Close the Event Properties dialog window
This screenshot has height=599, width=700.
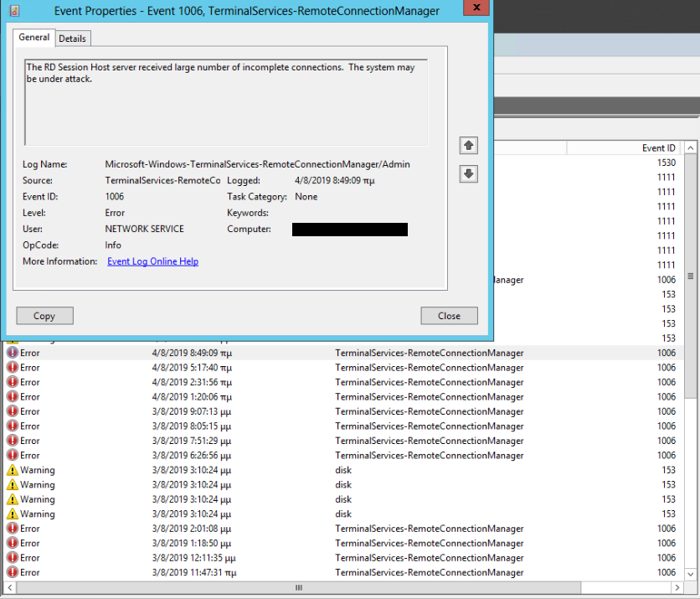(x=476, y=8)
